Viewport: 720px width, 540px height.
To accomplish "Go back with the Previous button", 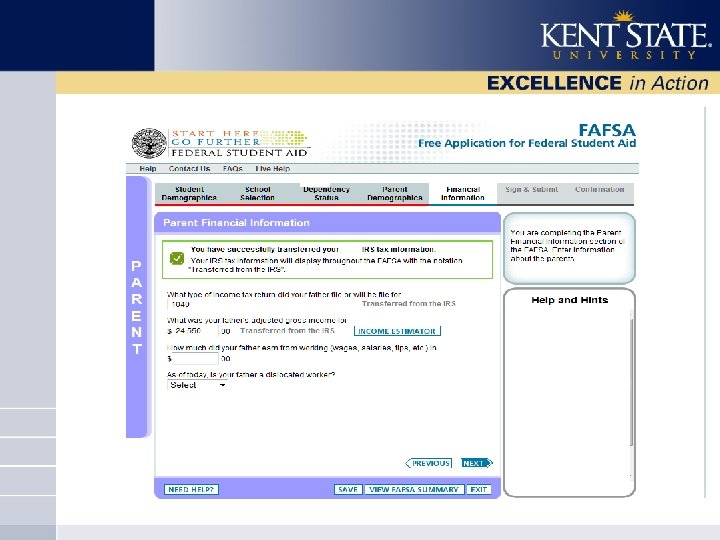I will click(429, 463).
